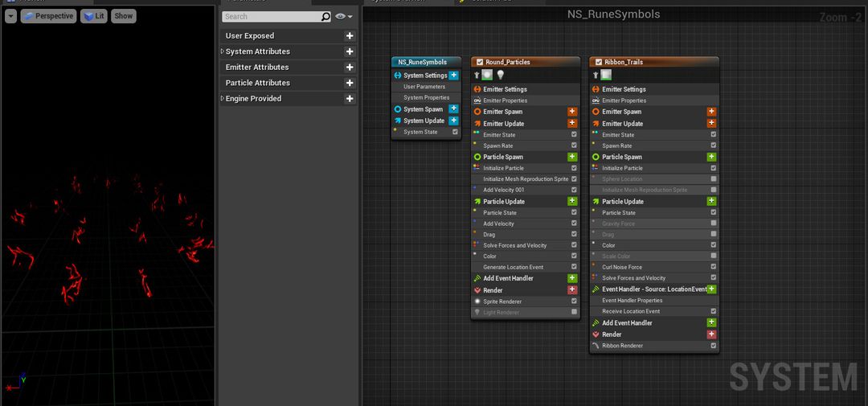Add module to Round_Particles Emitter Update
This screenshot has width=868, height=406.
point(572,124)
